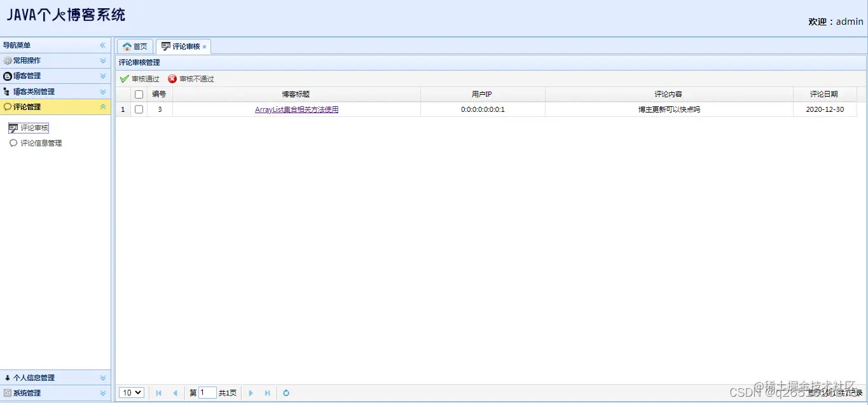Click the person icon beside 个人信息管理
Viewport: 868px width, 405px height.
pos(8,378)
